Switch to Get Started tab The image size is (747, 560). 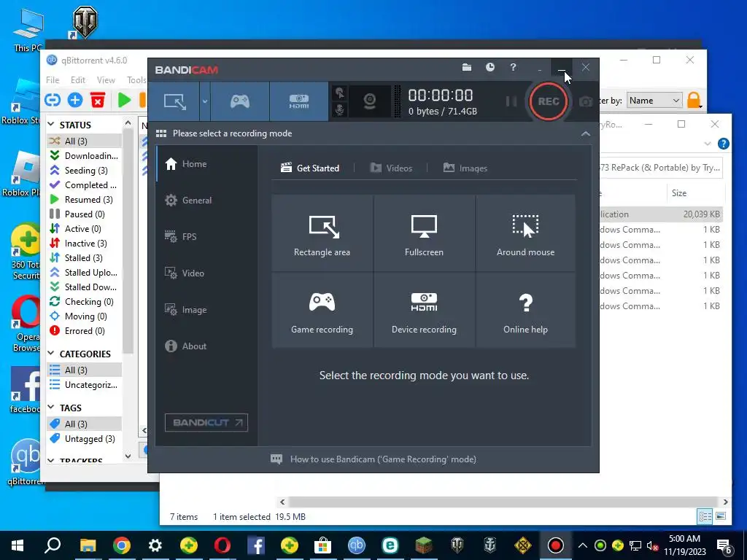[310, 168]
